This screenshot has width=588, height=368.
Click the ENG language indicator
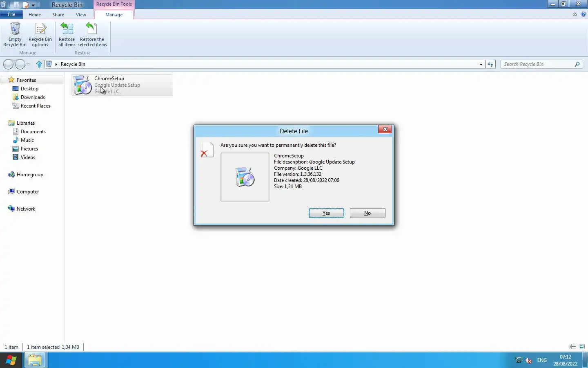point(542,360)
